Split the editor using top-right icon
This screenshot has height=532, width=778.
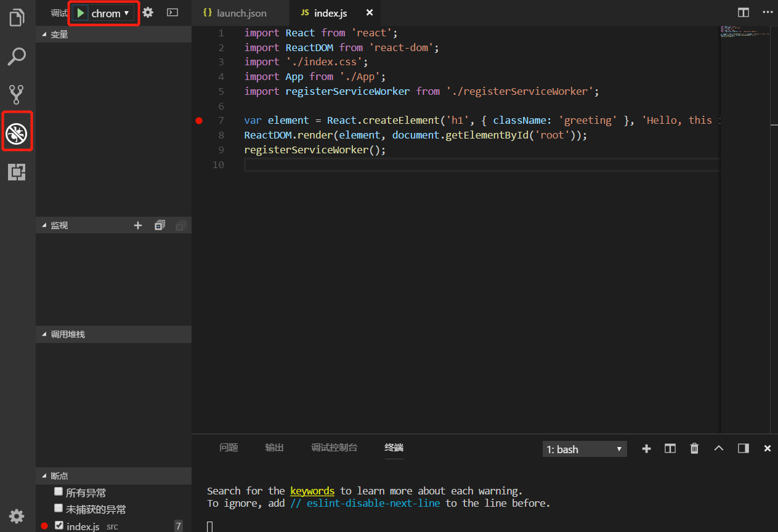point(744,13)
